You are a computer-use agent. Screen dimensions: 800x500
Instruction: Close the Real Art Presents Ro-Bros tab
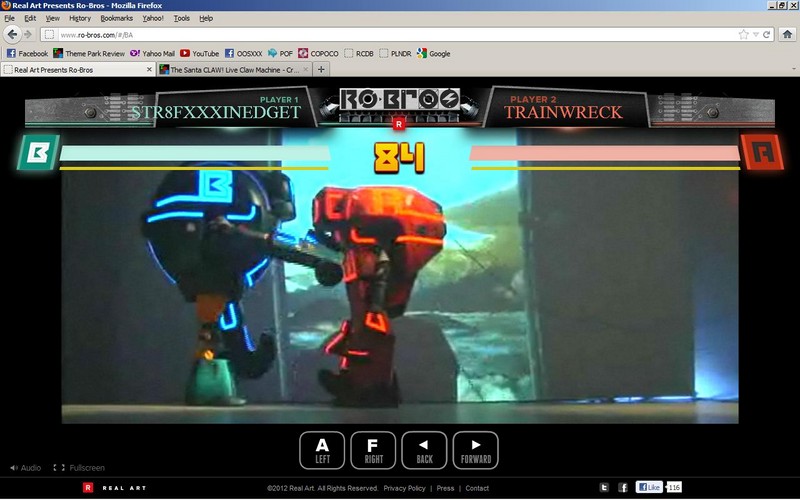click(x=149, y=69)
